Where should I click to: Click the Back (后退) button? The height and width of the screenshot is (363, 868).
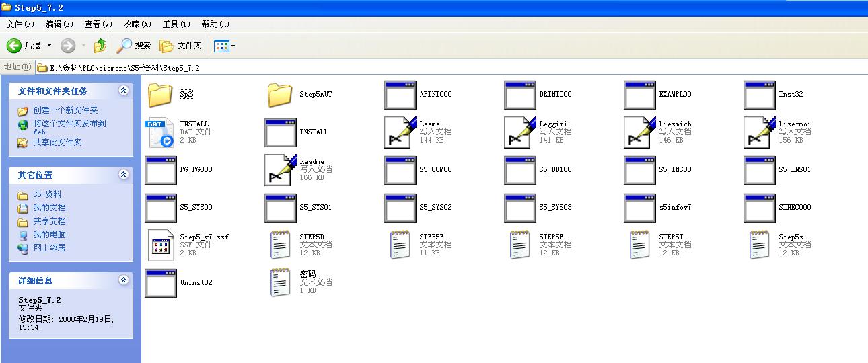click(24, 46)
